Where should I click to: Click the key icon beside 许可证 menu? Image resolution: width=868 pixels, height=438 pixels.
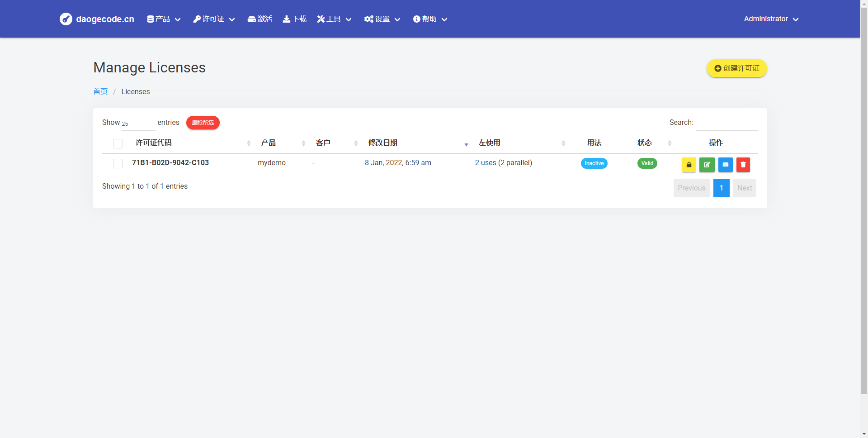point(197,19)
